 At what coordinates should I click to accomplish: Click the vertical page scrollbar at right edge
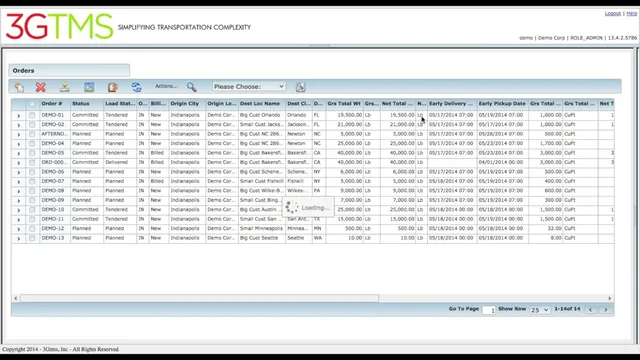click(637, 196)
